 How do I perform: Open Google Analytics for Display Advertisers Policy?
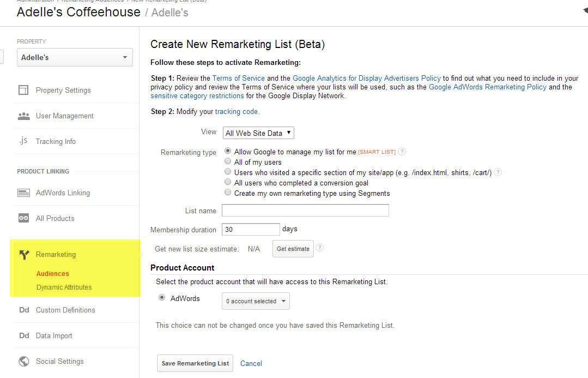click(x=366, y=78)
